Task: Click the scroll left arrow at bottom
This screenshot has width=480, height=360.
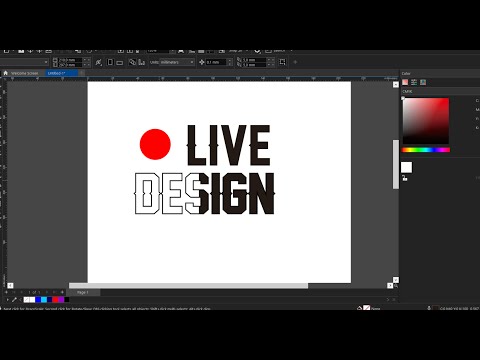Action: 10,286
